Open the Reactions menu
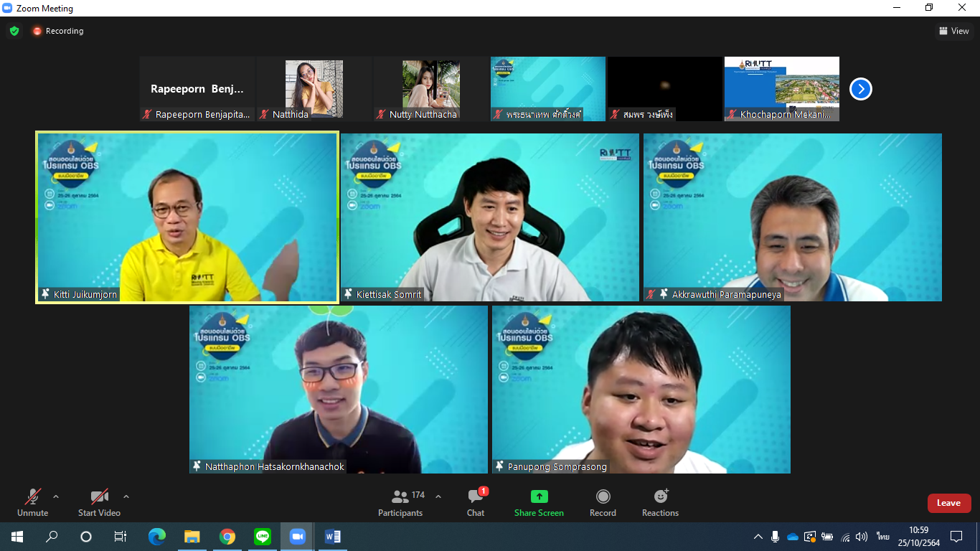The image size is (980, 551). coord(660,502)
